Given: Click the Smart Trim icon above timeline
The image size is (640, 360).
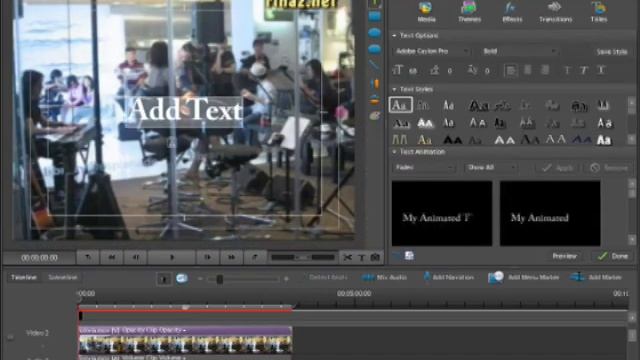Looking at the screenshot, I should (x=182, y=278).
